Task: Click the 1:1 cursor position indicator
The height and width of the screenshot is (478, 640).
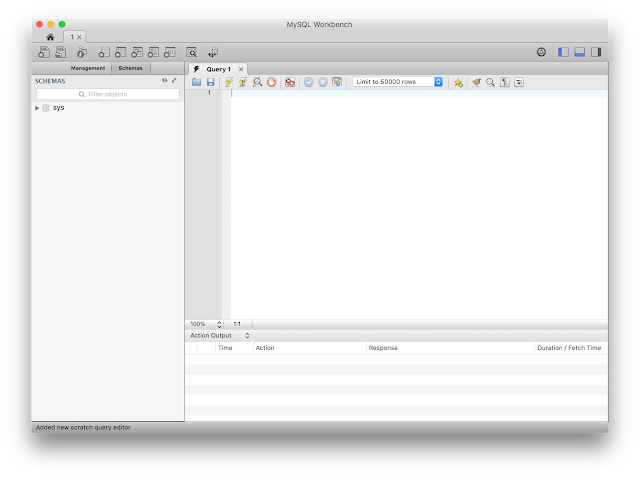Action: click(237, 324)
